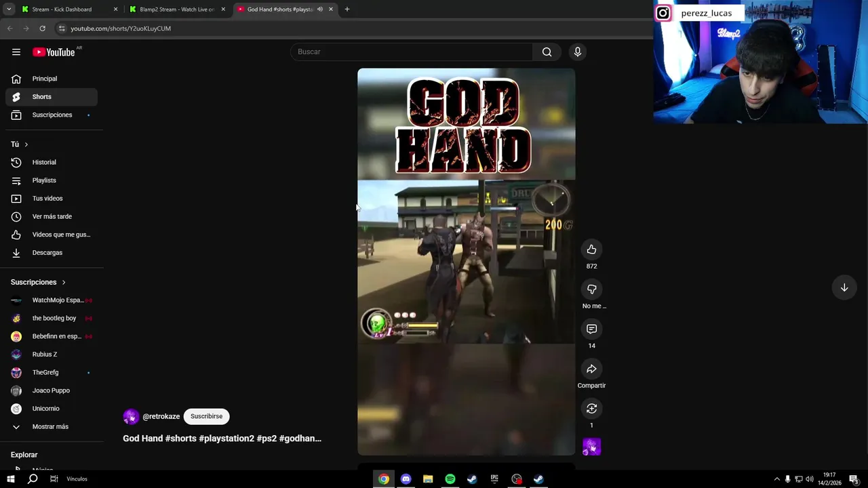The height and width of the screenshot is (488, 868).
Task: Close the Blamp2 Stream tab
Action: [x=223, y=9]
